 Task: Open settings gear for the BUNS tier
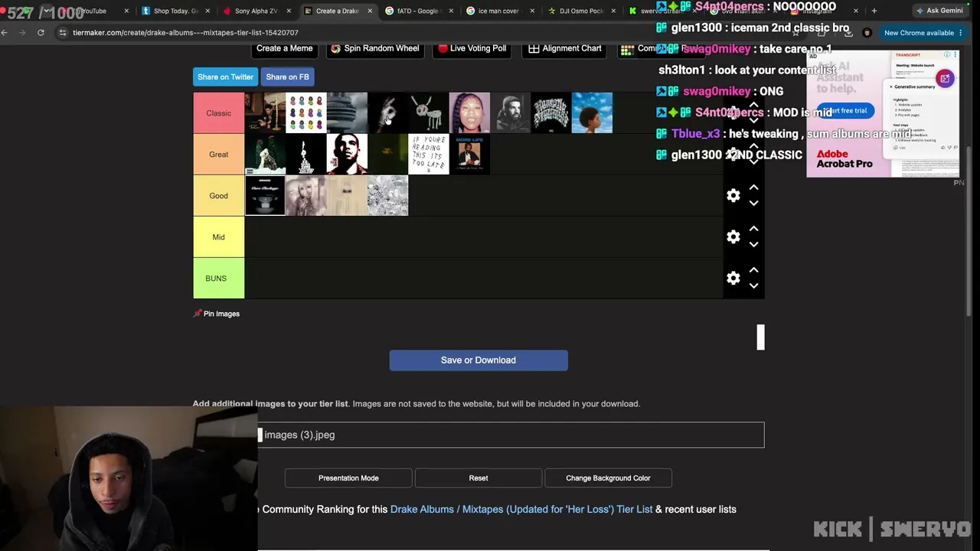(733, 279)
